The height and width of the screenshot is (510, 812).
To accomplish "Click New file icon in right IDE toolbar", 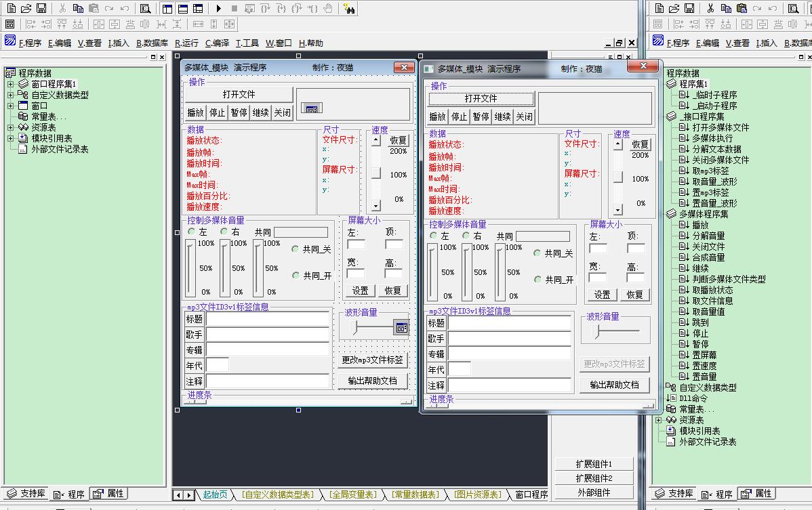I will click(x=659, y=8).
